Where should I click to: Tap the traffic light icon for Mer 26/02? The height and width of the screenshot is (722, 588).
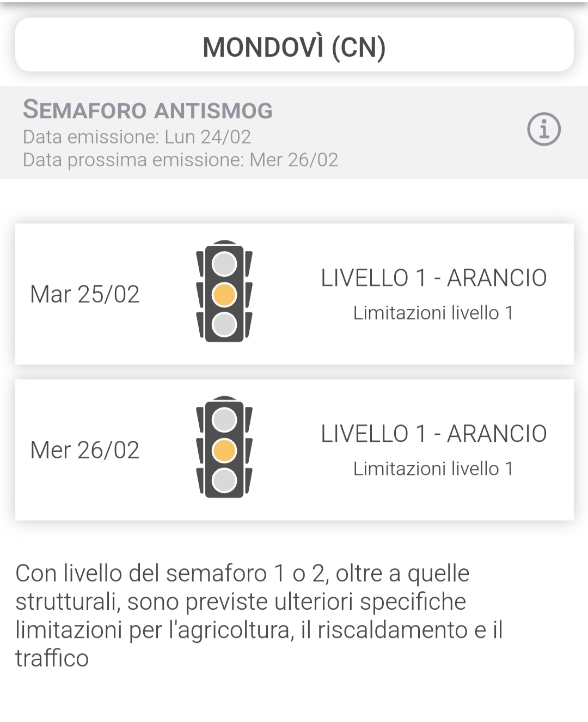[224, 447]
